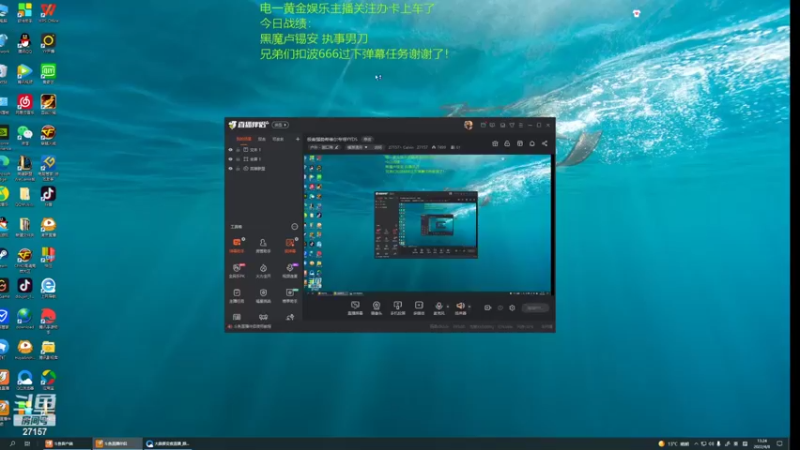Mute the orange speaker icon on the bottom bar

(x=460, y=308)
